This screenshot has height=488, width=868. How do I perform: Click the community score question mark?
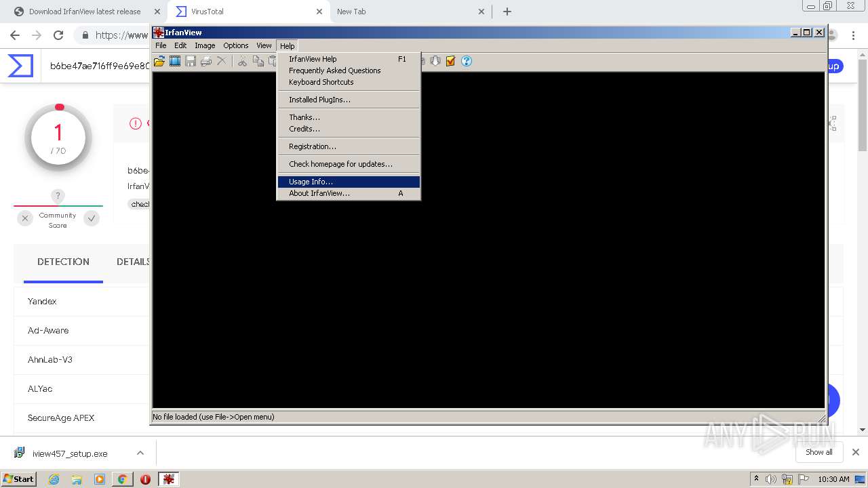pyautogui.click(x=58, y=197)
